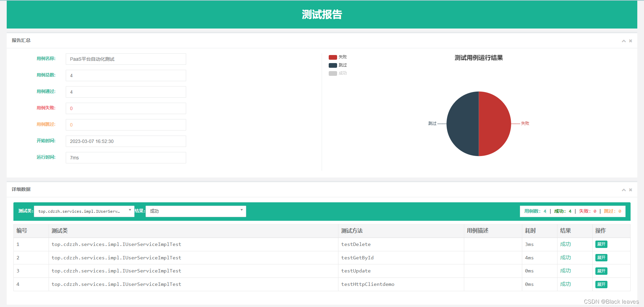Click the 成功: 4 summary counter
Screen dimensions: 644x307
point(563,211)
